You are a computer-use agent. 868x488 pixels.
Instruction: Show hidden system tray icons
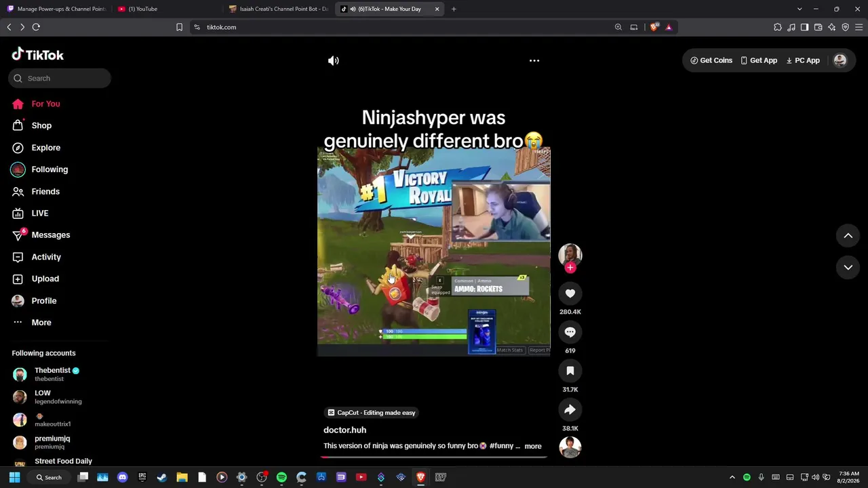732,477
